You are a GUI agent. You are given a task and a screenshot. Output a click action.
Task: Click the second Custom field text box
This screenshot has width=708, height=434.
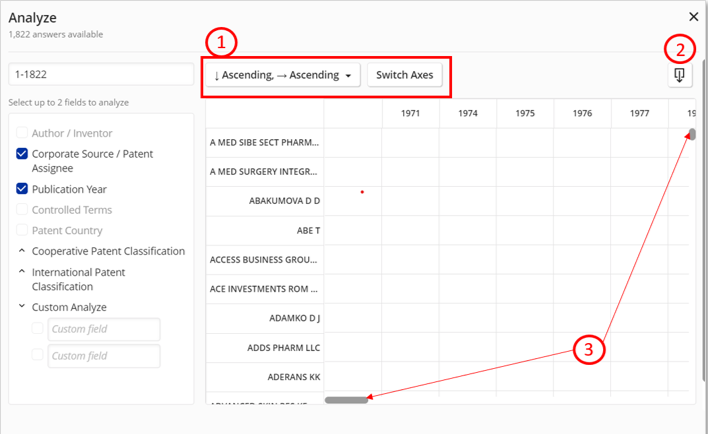[x=104, y=355]
